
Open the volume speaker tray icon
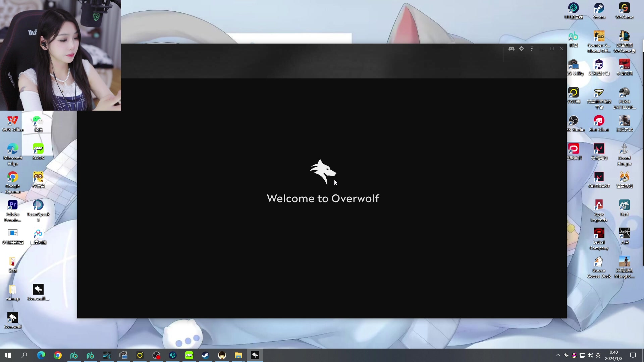pyautogui.click(x=590, y=355)
